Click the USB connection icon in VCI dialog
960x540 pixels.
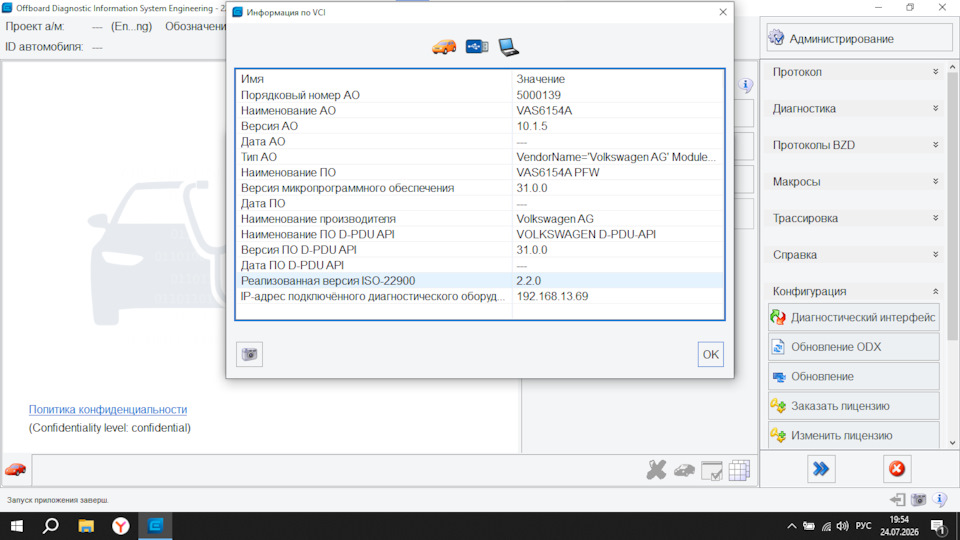[476, 47]
